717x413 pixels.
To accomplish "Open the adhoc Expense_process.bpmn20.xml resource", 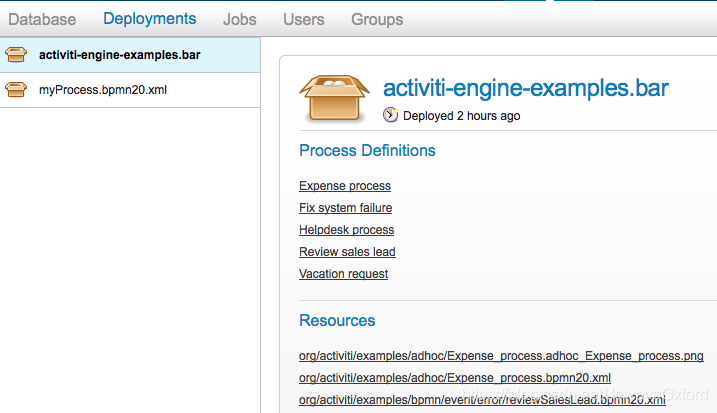I will (454, 378).
